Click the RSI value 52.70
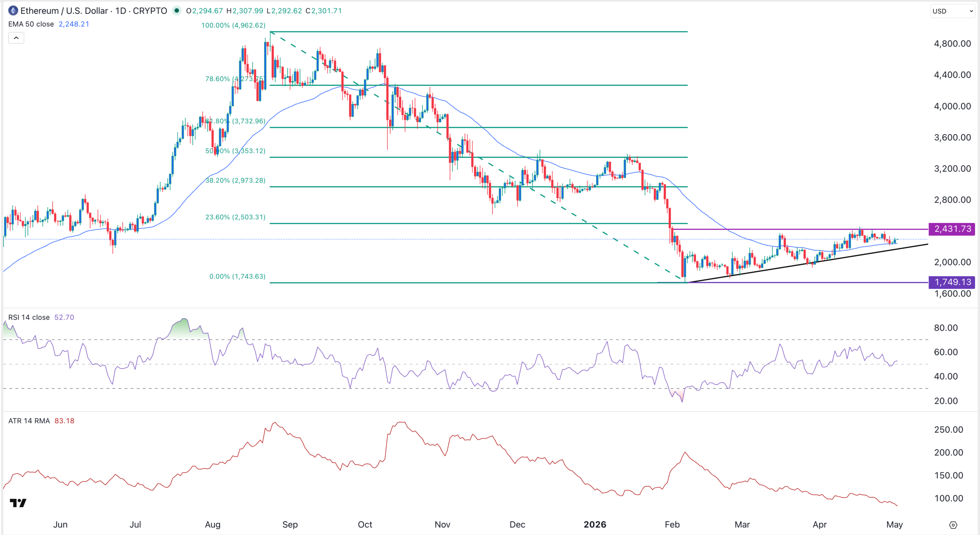Image resolution: width=980 pixels, height=535 pixels. point(64,317)
